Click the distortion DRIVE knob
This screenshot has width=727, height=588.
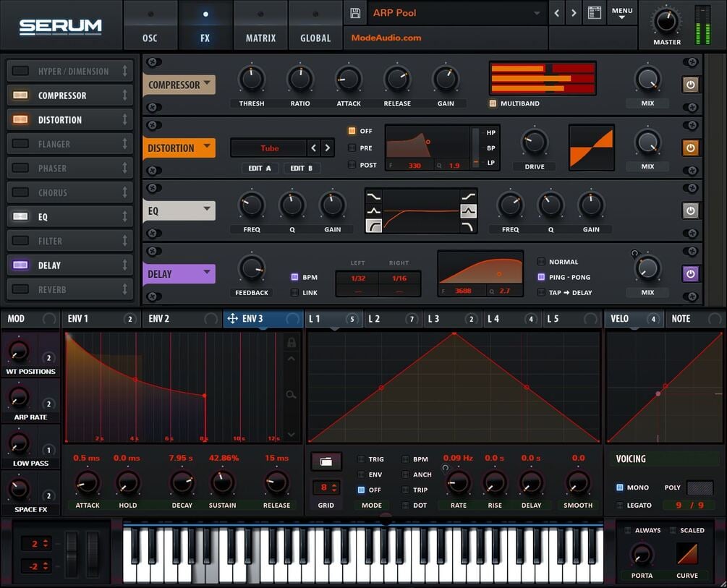point(534,142)
